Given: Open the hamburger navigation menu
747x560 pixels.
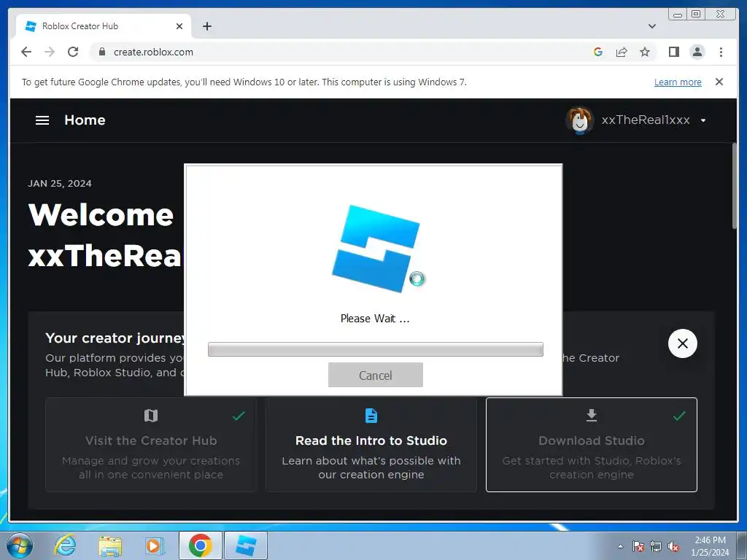Looking at the screenshot, I should [42, 120].
